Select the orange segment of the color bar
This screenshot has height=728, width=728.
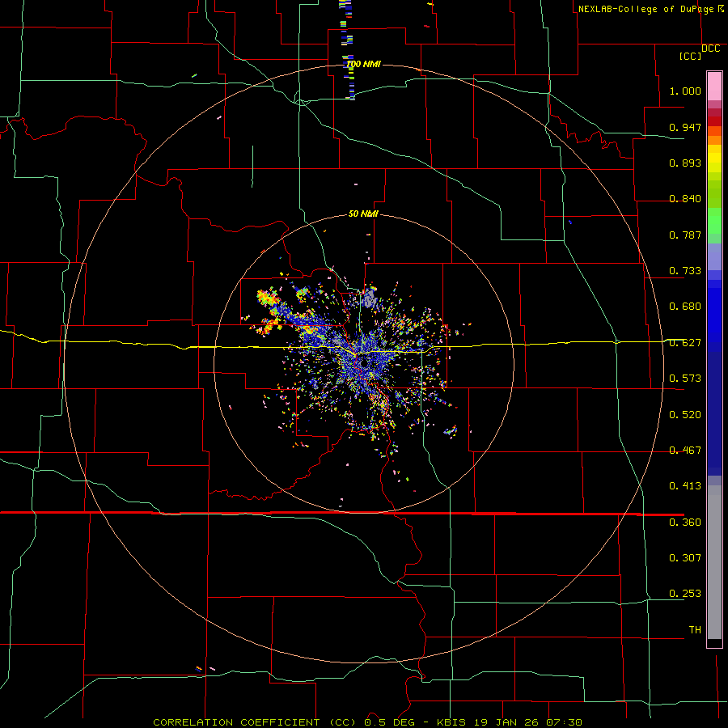click(714, 140)
